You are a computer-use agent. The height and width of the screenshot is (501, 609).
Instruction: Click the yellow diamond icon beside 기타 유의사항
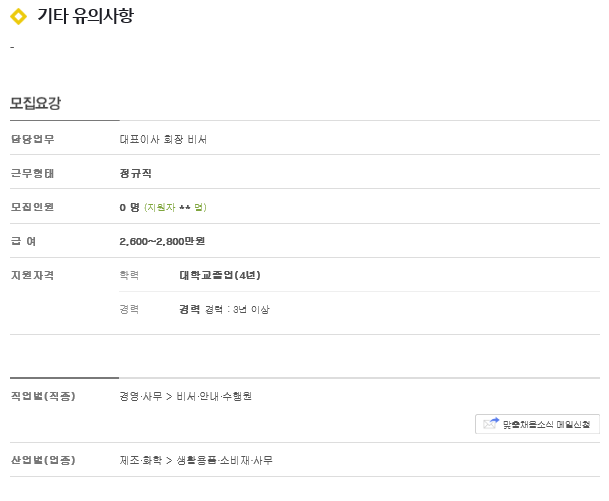(x=18, y=16)
